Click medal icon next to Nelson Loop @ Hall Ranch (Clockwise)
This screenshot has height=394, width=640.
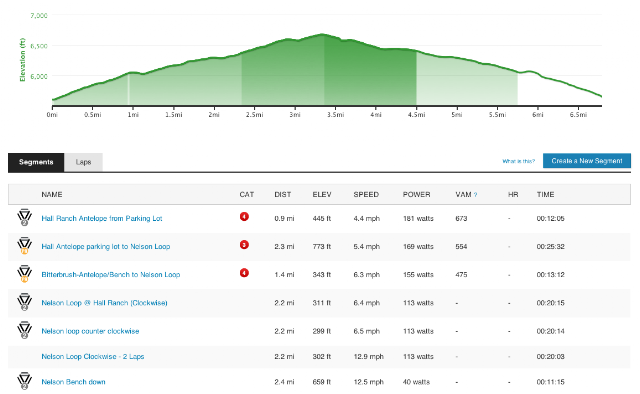(24, 302)
